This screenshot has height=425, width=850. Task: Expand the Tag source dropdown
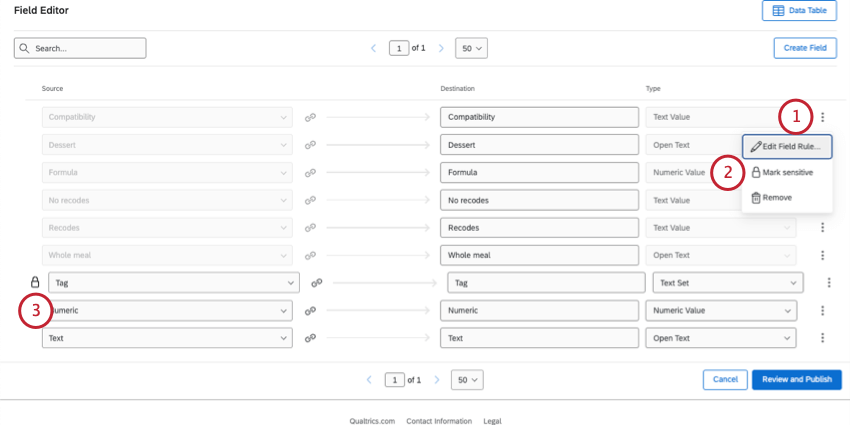pyautogui.click(x=173, y=283)
